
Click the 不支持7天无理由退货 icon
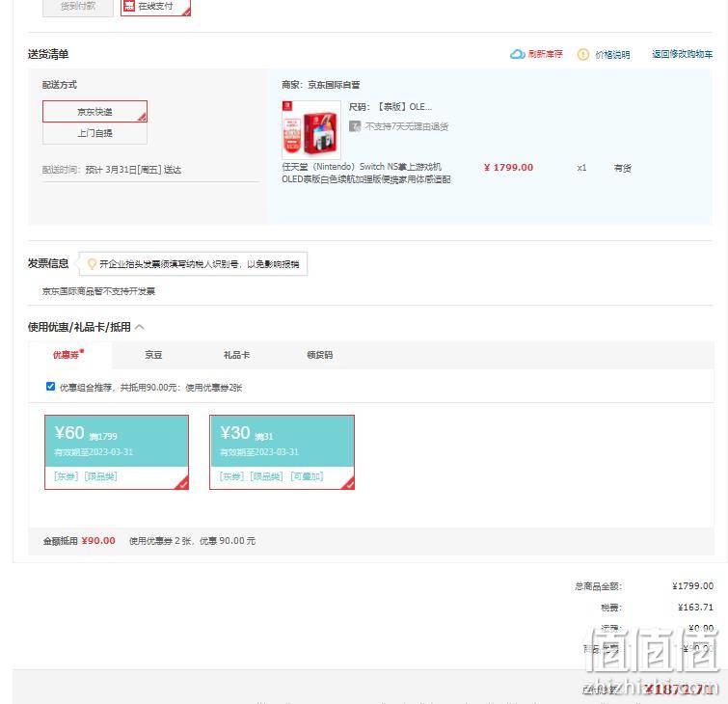tap(355, 126)
